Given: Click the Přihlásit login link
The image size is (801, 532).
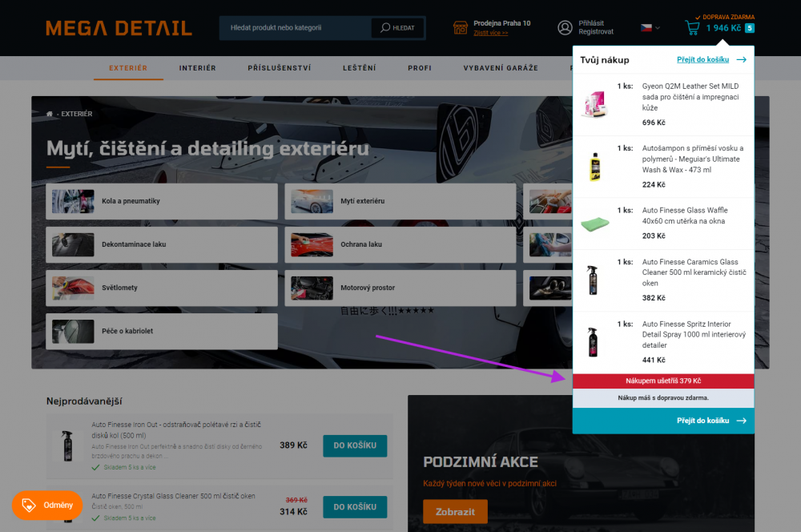Looking at the screenshot, I should [591, 23].
